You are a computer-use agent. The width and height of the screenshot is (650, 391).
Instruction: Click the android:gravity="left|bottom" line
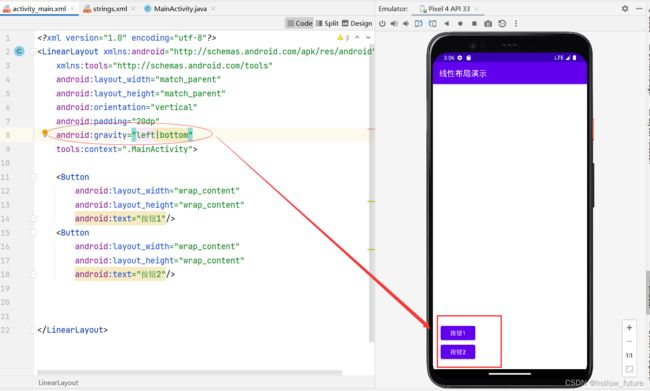coord(124,135)
